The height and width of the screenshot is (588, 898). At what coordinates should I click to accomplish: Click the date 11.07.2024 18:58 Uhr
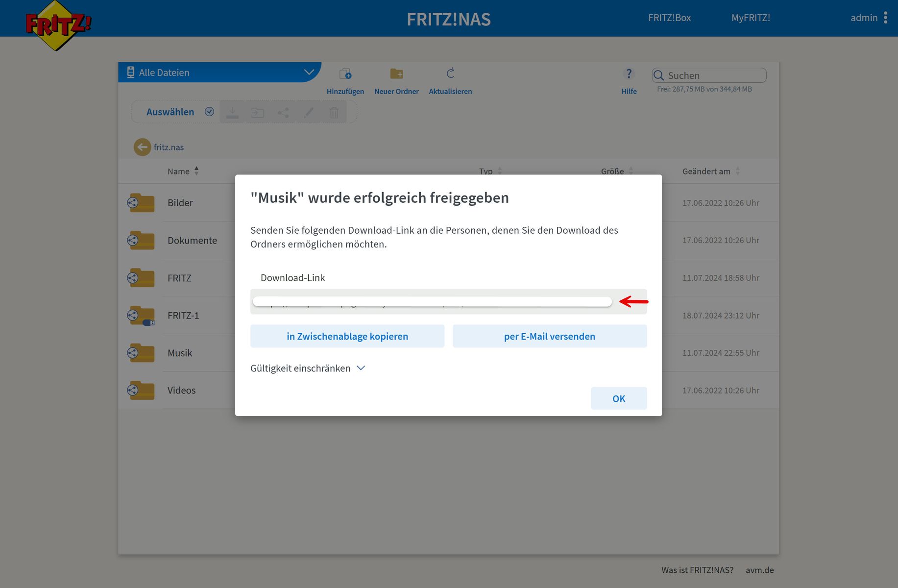(x=721, y=278)
